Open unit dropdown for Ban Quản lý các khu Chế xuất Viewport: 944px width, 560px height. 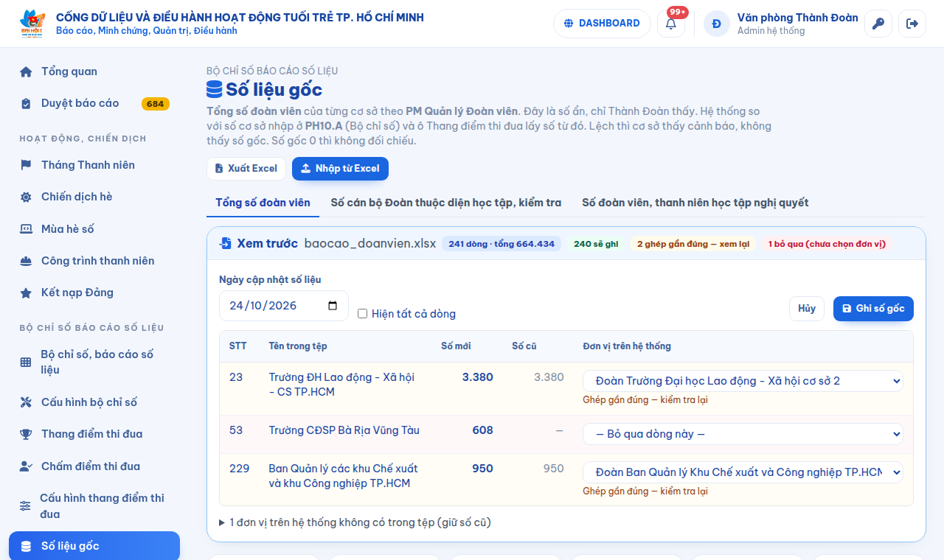[743, 472]
